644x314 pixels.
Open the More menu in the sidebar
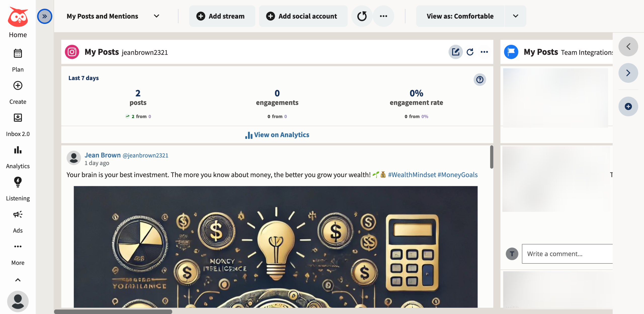point(18,247)
